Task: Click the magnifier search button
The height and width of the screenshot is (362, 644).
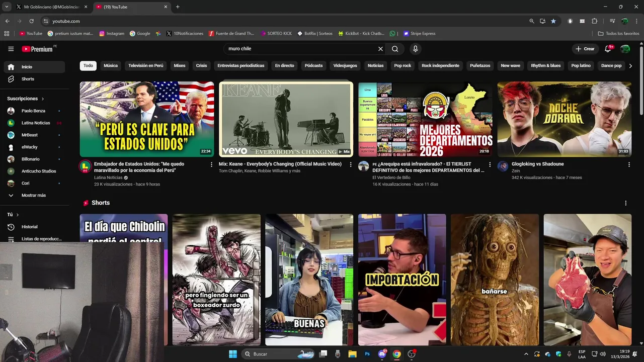Action: pos(395,49)
